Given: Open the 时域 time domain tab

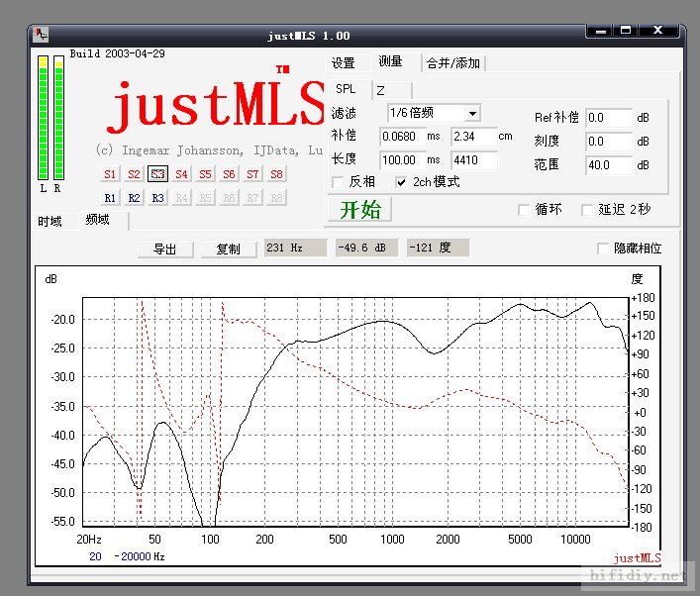Looking at the screenshot, I should [50, 221].
